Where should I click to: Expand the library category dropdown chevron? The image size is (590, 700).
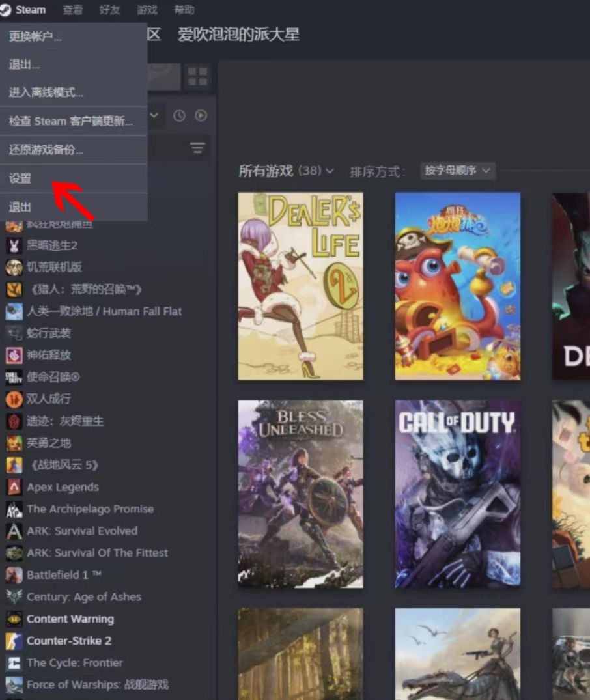pos(154,115)
